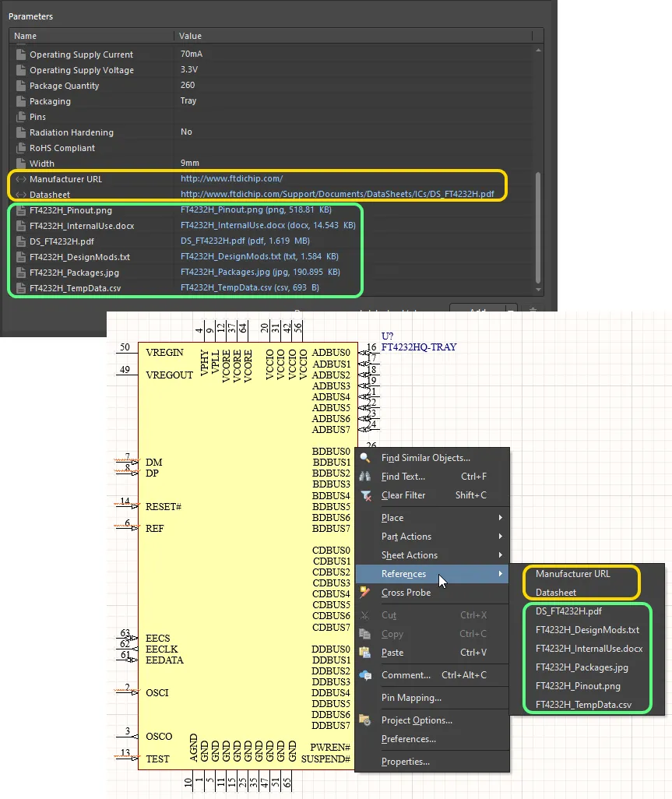
Task: Click the Find Similar Objects magnifier icon
Action: pos(365,457)
